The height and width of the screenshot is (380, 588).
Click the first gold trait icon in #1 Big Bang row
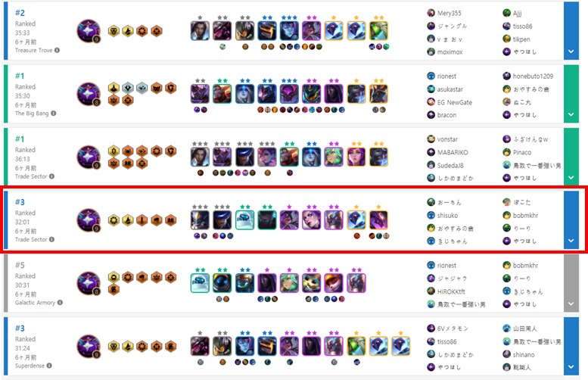pyautogui.click(x=114, y=88)
